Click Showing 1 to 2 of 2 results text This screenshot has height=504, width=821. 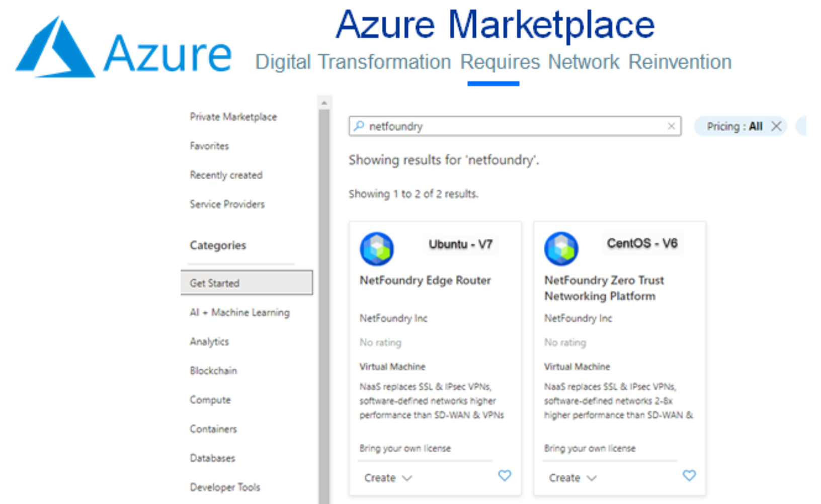click(414, 194)
